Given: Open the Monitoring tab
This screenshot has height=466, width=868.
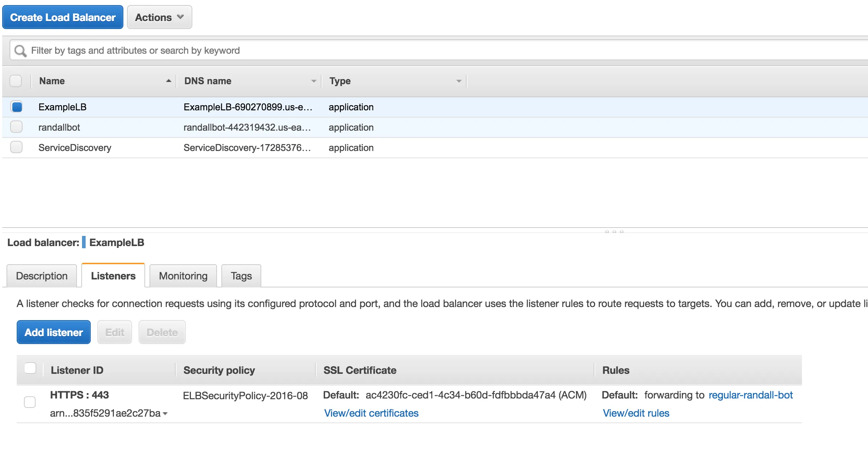Looking at the screenshot, I should pos(183,276).
